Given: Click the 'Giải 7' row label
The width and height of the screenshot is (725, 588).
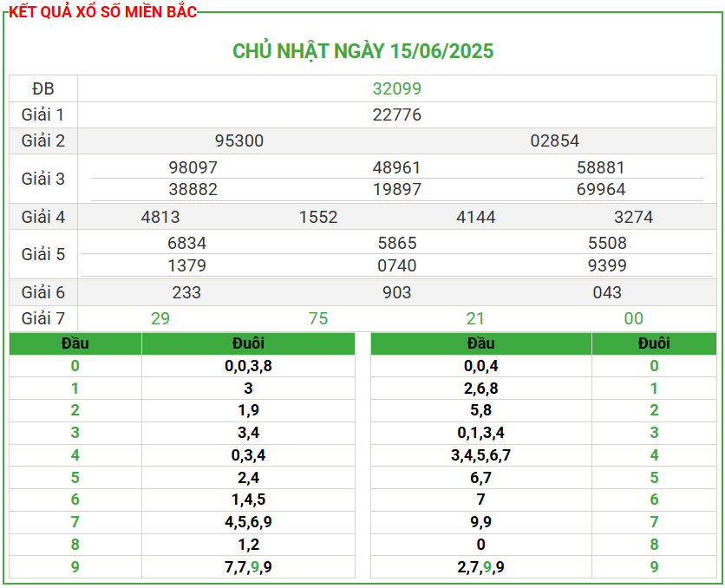Looking at the screenshot, I should 43,318.
